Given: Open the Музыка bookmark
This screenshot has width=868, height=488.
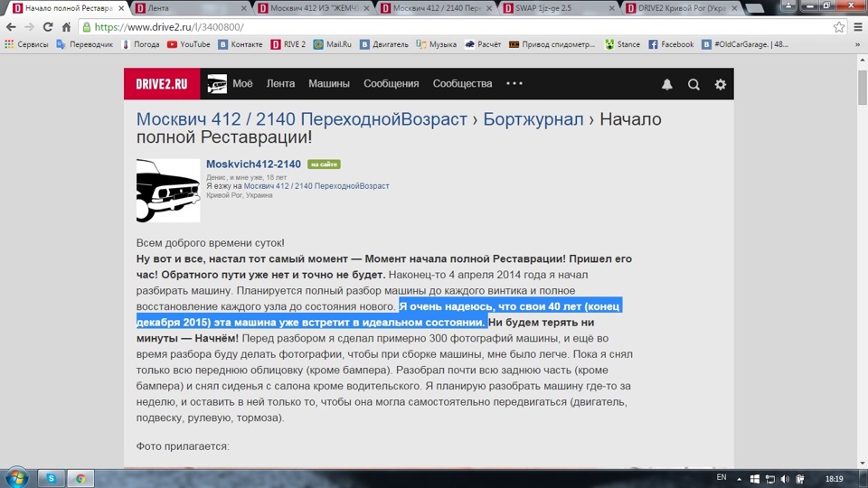Looking at the screenshot, I should click(436, 44).
